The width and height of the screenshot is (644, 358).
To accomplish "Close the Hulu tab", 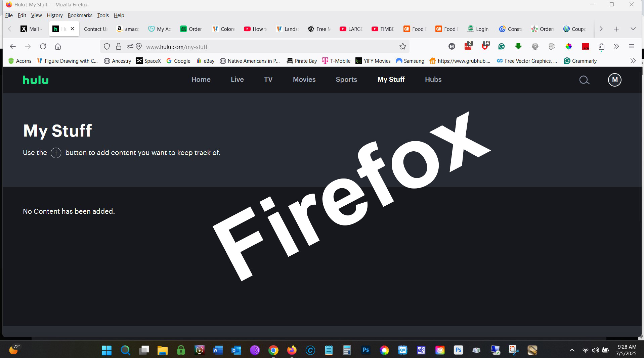I will [x=72, y=29].
